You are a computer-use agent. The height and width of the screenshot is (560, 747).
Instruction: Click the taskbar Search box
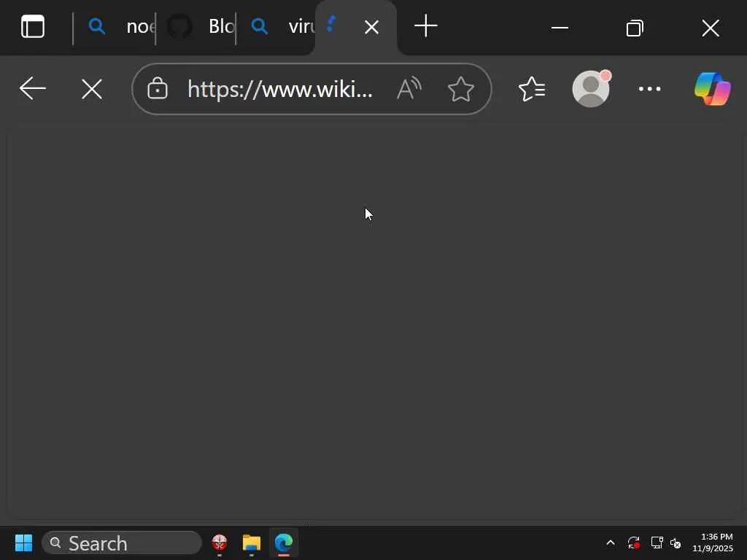click(x=122, y=542)
